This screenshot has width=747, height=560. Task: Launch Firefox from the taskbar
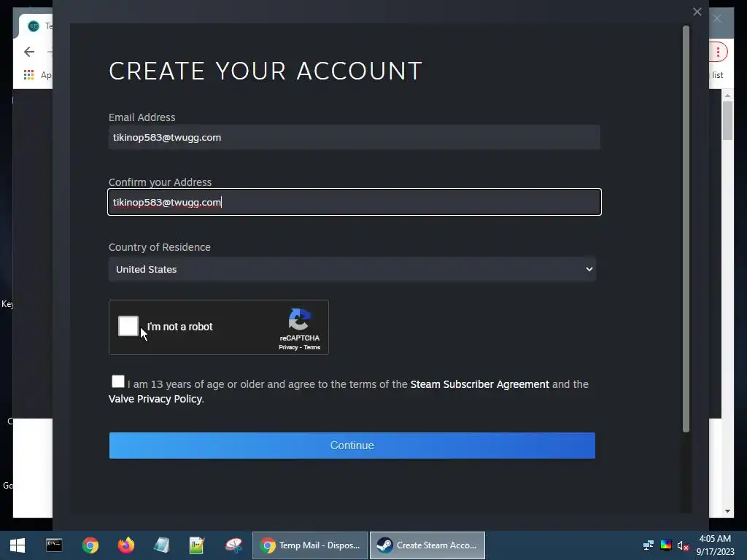[125, 545]
